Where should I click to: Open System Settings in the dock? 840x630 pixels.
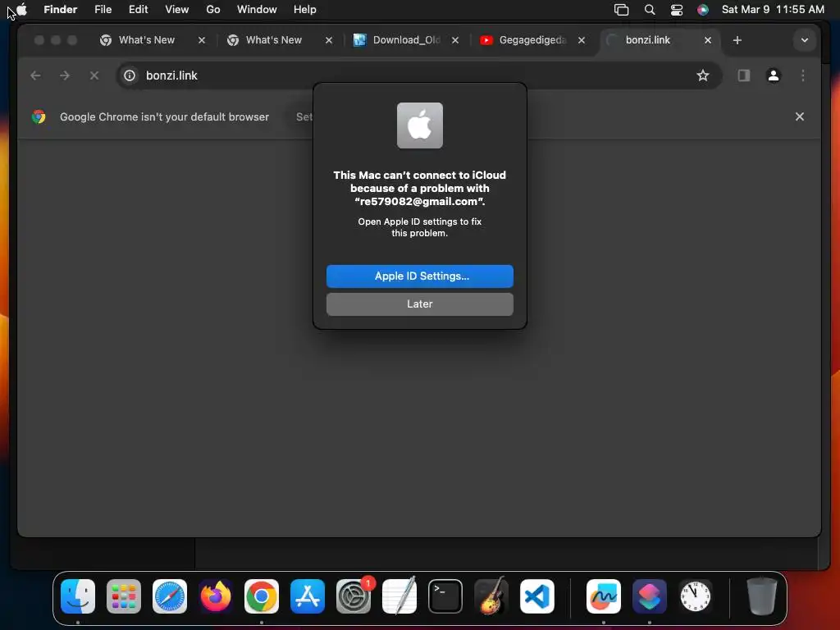click(x=354, y=596)
